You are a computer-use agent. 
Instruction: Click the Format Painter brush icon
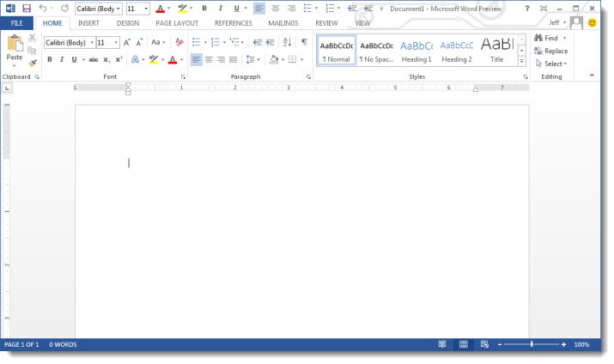[x=32, y=63]
